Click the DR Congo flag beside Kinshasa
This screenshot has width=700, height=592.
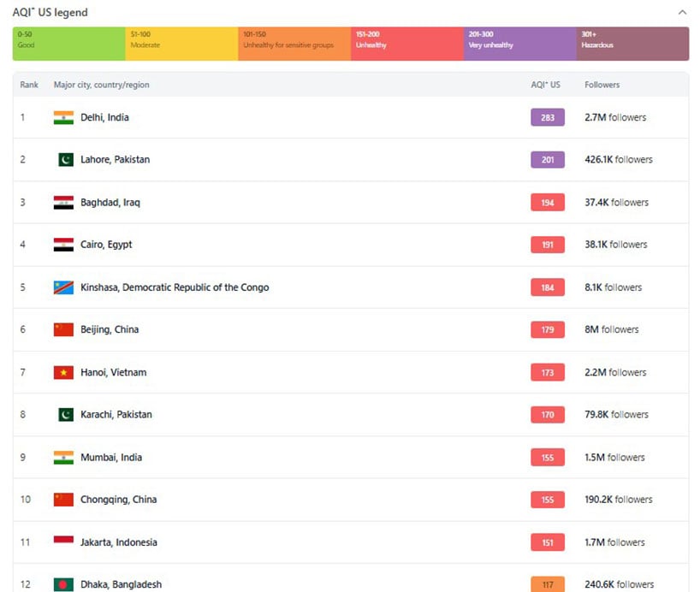[x=63, y=287]
